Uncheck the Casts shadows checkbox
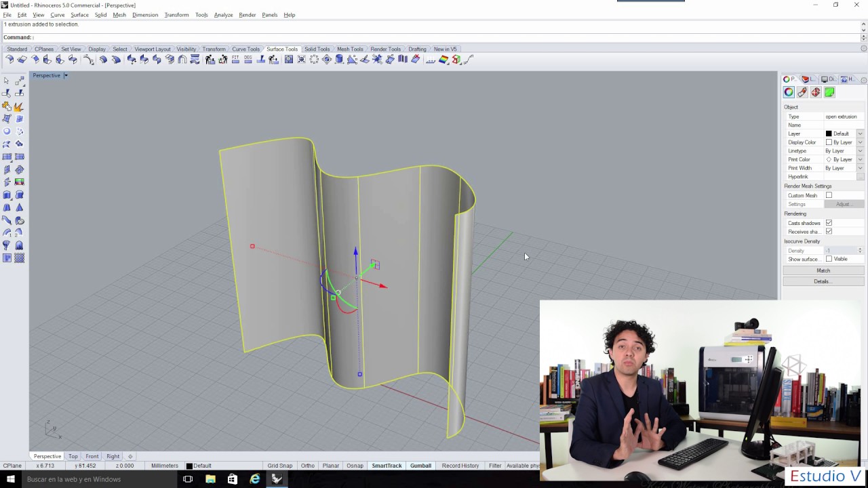Viewport: 868px width, 488px height. coord(829,223)
